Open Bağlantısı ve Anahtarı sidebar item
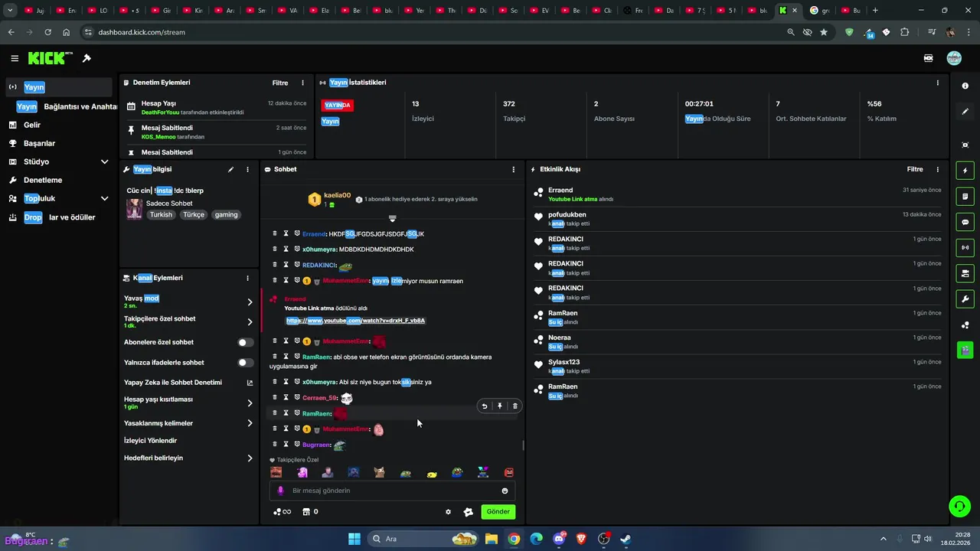The image size is (980, 551). [x=67, y=106]
